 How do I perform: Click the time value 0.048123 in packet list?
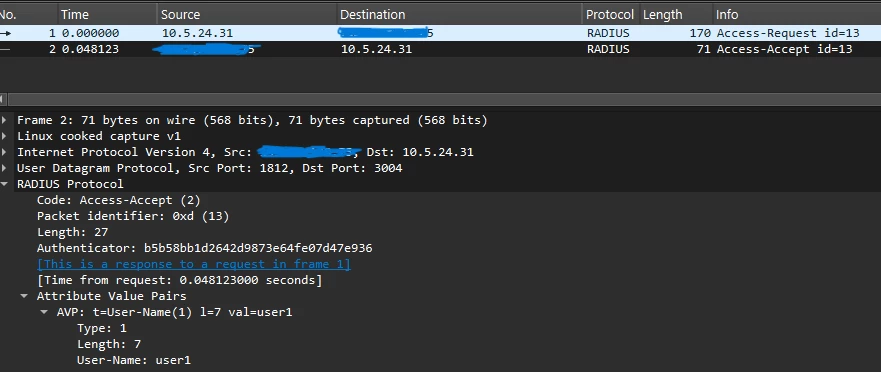point(90,49)
